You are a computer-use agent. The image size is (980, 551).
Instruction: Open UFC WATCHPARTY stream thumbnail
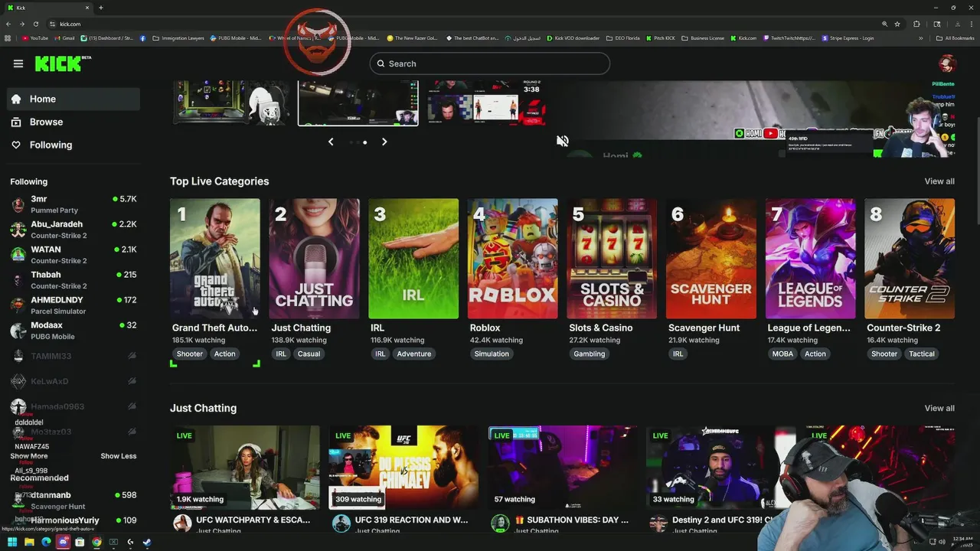pos(245,468)
